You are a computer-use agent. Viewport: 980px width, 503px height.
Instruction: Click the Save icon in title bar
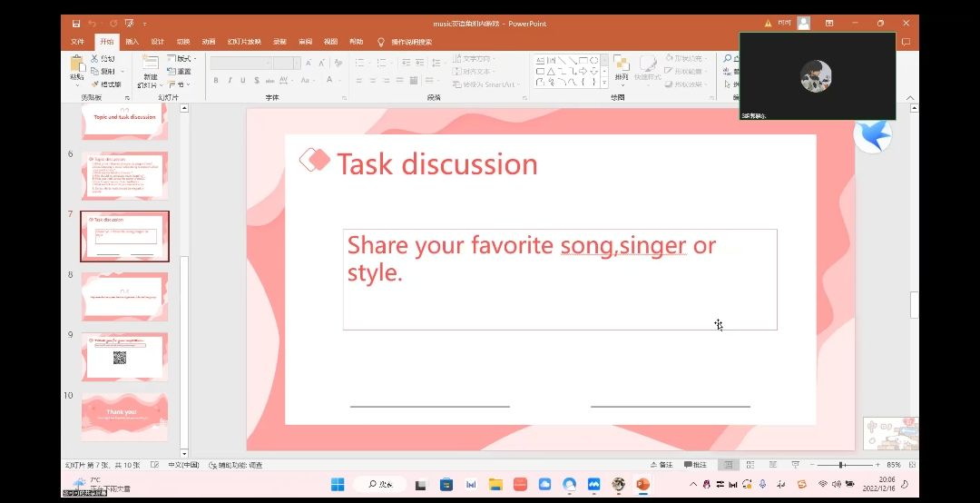point(76,24)
